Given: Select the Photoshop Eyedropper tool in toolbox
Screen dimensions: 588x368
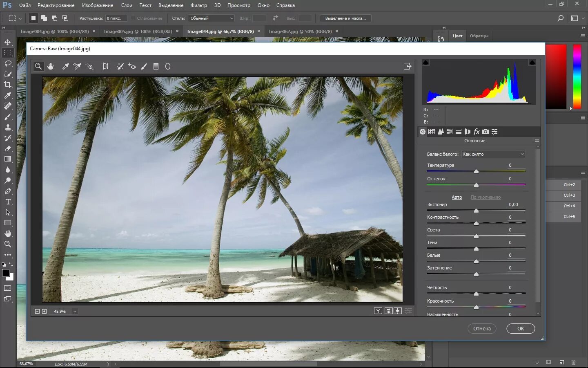Looking at the screenshot, I should pyautogui.click(x=8, y=95).
